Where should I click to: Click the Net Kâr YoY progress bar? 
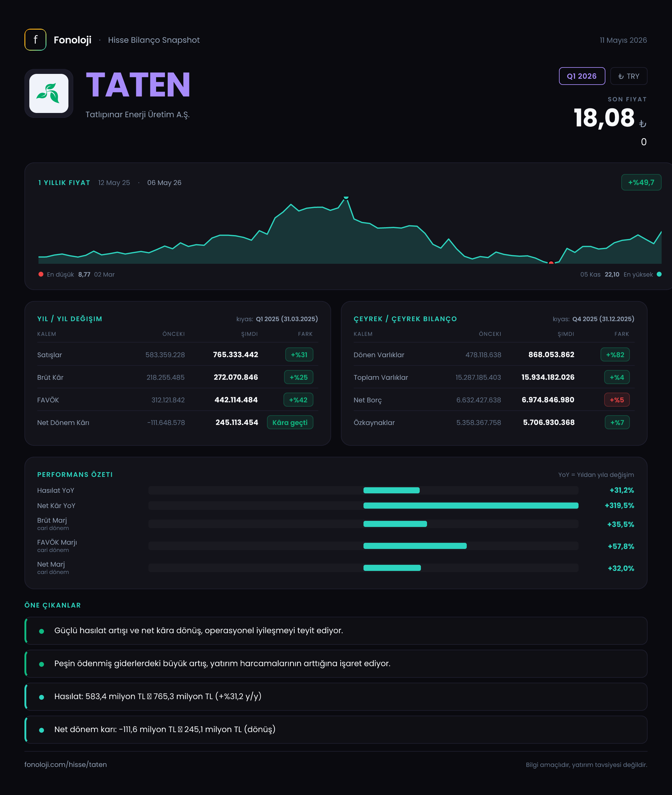coord(363,506)
